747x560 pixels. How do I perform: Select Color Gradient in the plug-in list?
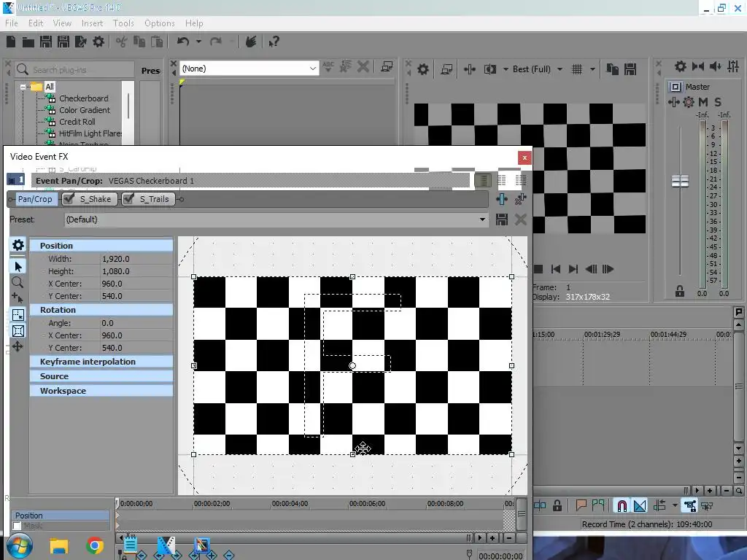click(85, 110)
